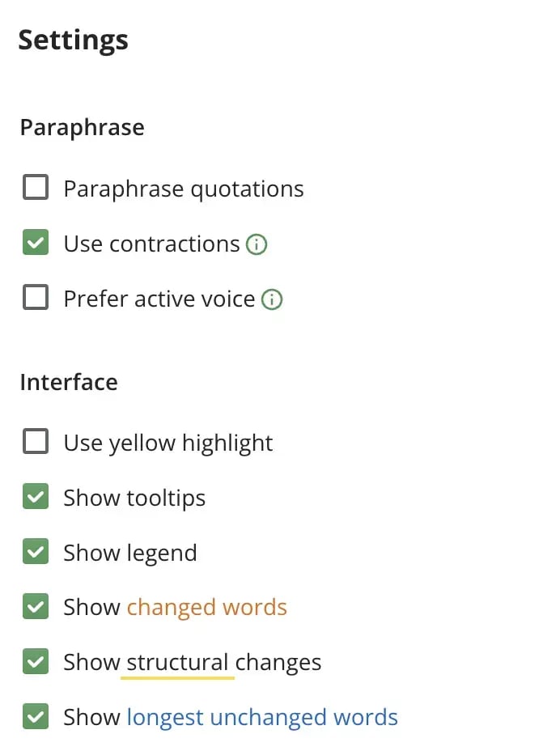Uncheck the Use contractions checkbox
560x751 pixels.
click(36, 244)
